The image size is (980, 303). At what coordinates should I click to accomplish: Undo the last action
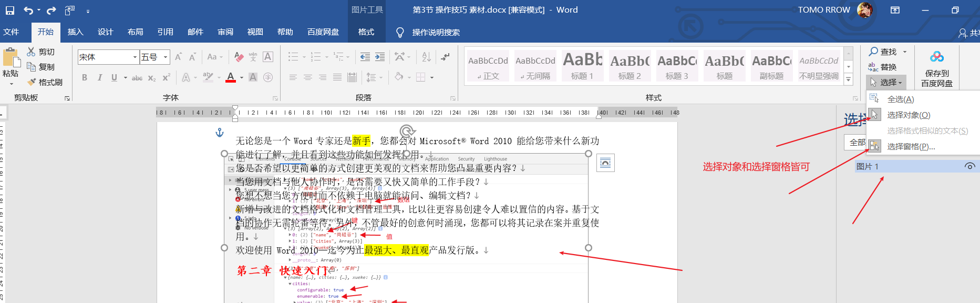pyautogui.click(x=28, y=10)
